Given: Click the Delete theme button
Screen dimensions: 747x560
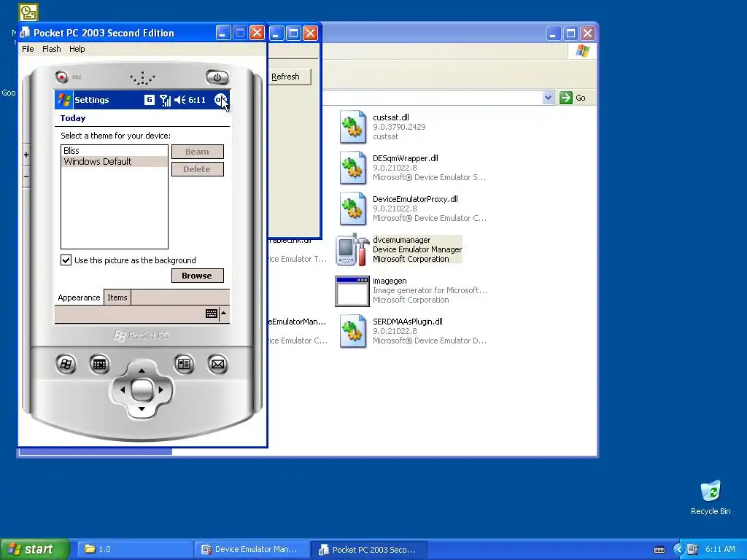Looking at the screenshot, I should click(x=197, y=169).
